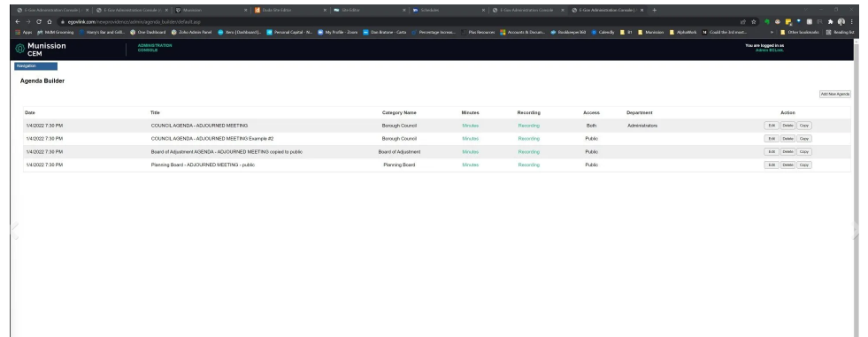Copy the Board of Adjustment agenda
The width and height of the screenshot is (868, 337).
[804, 151]
